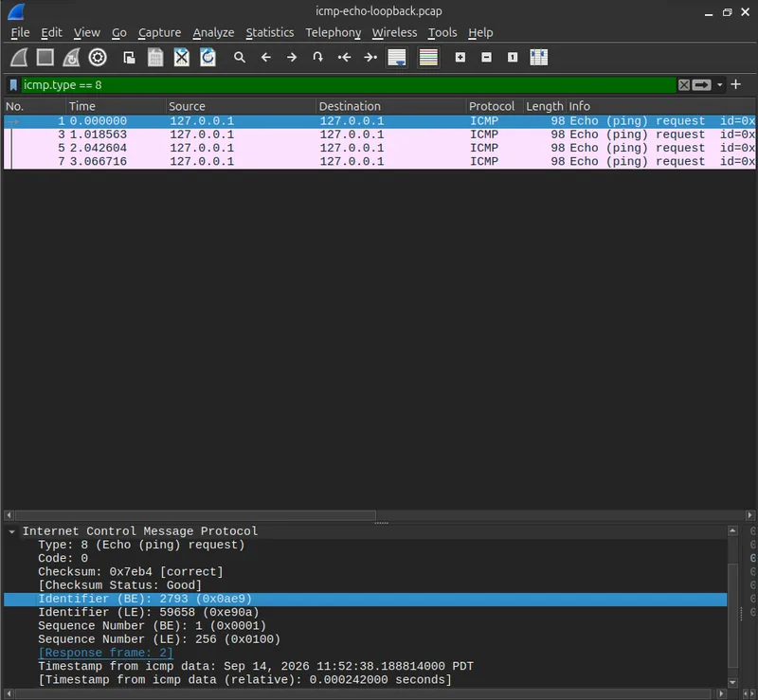Apply the display filter arrow

click(x=701, y=85)
